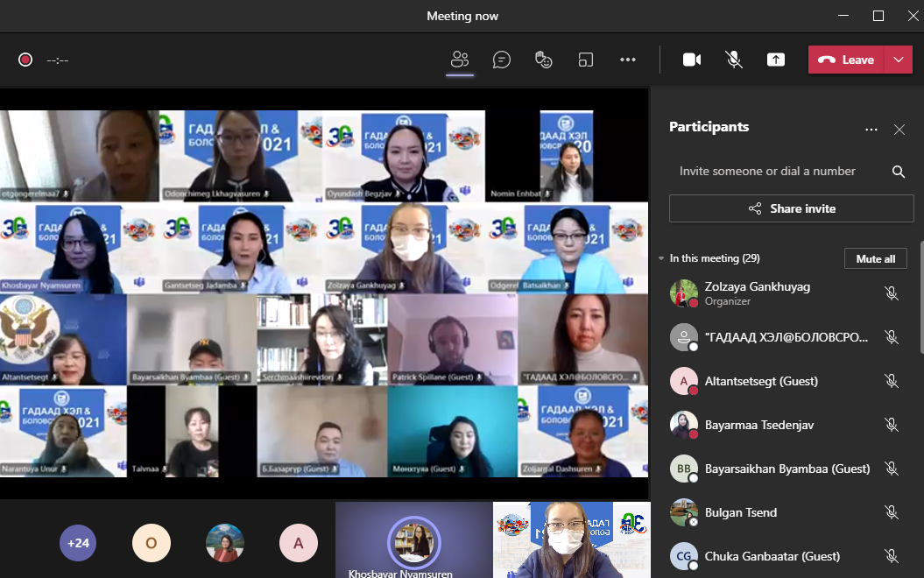This screenshot has width=924, height=578.
Task: Mute all participants
Action: [876, 258]
